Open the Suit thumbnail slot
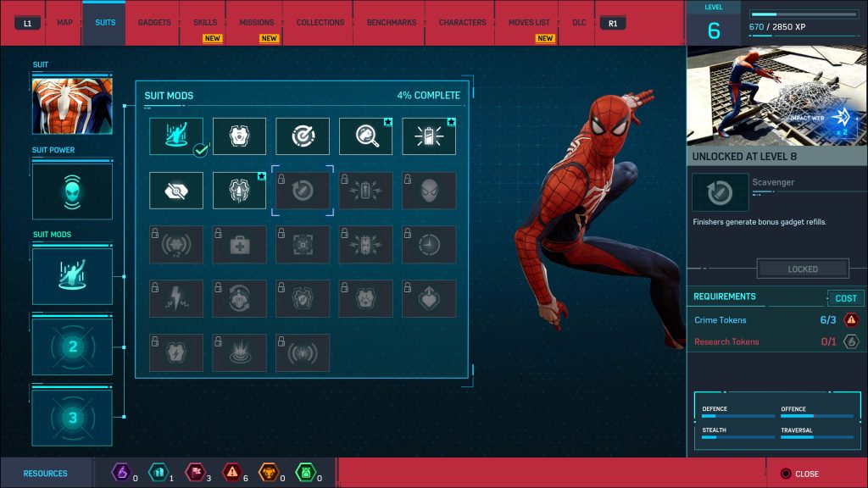Viewport: 868px width, 488px height. click(x=72, y=103)
